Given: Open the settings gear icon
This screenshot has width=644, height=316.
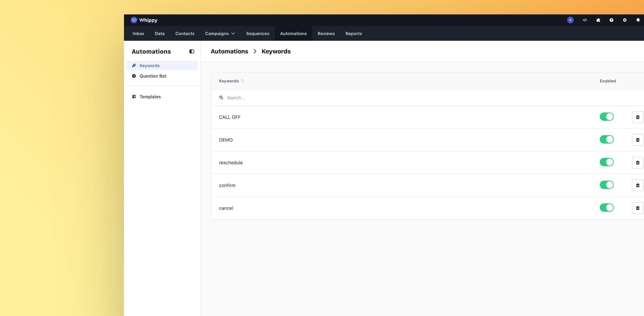Looking at the screenshot, I should tap(625, 20).
